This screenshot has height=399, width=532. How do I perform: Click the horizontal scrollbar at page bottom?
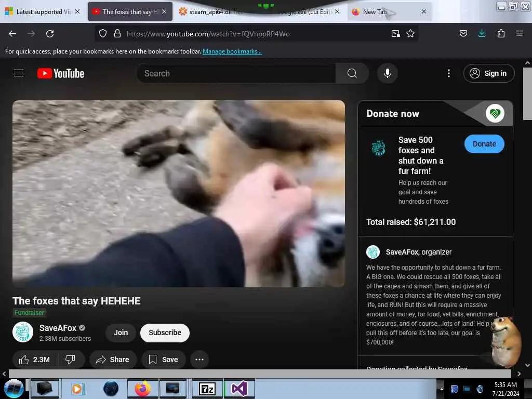(x=260, y=374)
